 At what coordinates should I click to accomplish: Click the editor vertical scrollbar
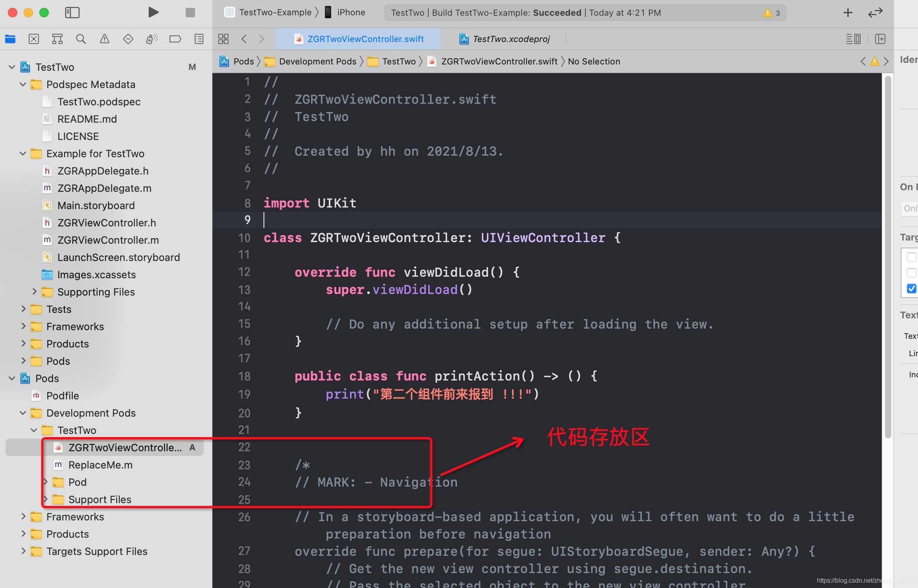[887, 255]
